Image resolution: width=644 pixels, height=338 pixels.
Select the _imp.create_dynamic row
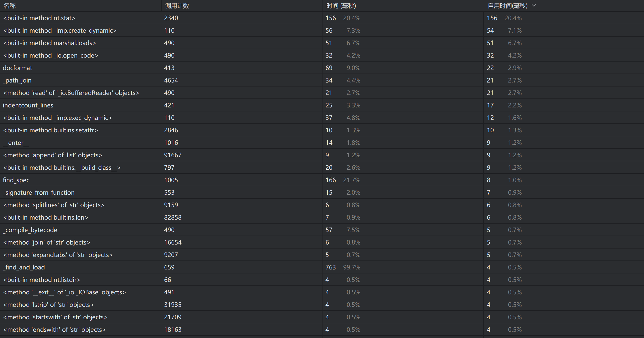click(60, 30)
